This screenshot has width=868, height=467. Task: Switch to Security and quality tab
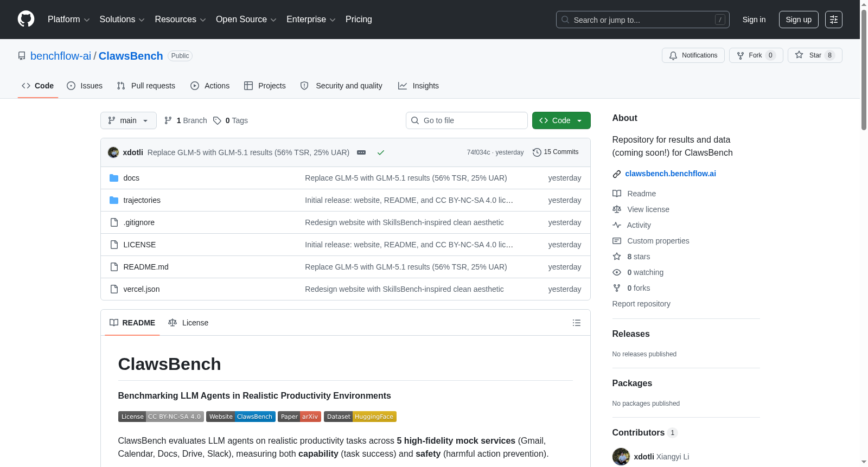[x=341, y=86]
